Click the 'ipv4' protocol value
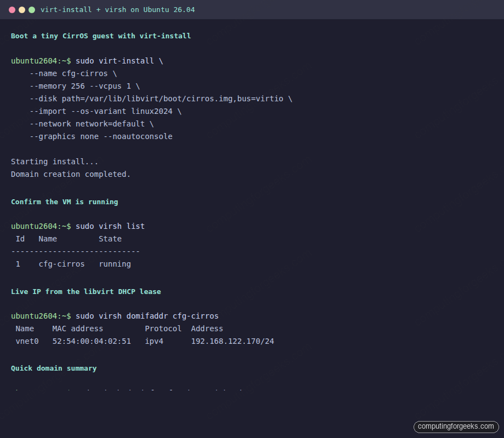The width and height of the screenshot is (504, 438). (154, 341)
